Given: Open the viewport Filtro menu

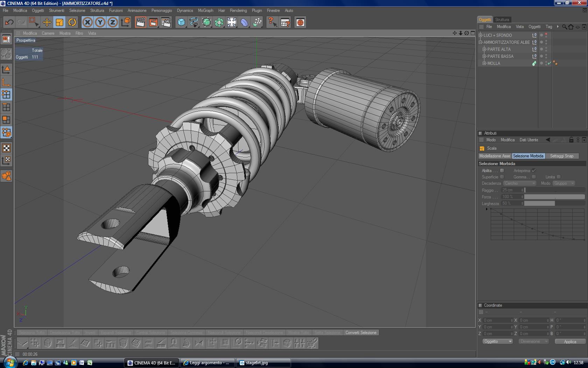Looking at the screenshot, I should coord(79,33).
